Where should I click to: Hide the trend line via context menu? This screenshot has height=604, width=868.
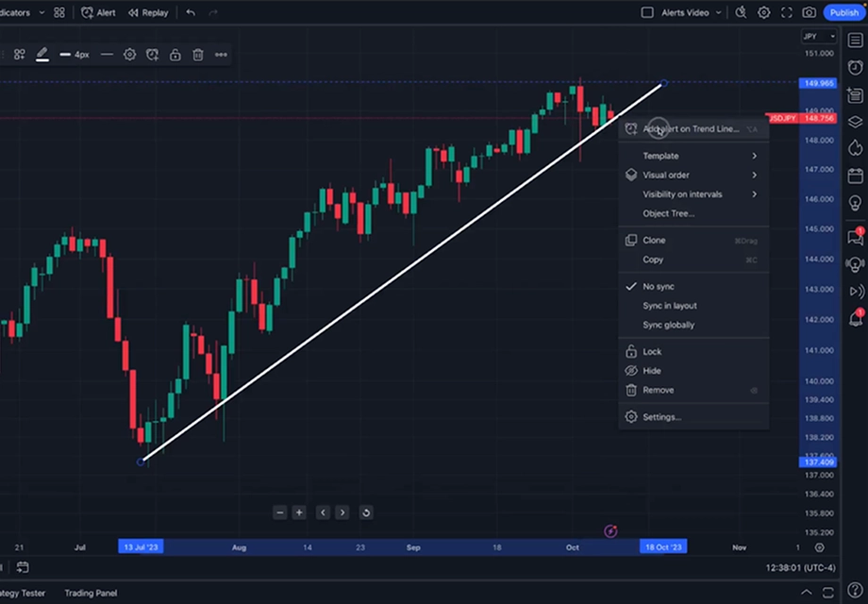pyautogui.click(x=693, y=371)
